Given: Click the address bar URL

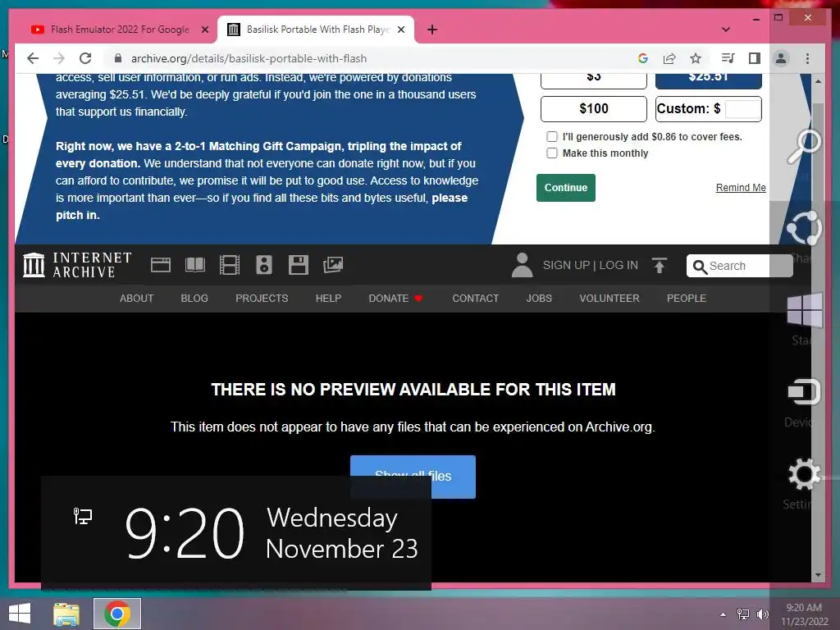Looking at the screenshot, I should coord(249,58).
